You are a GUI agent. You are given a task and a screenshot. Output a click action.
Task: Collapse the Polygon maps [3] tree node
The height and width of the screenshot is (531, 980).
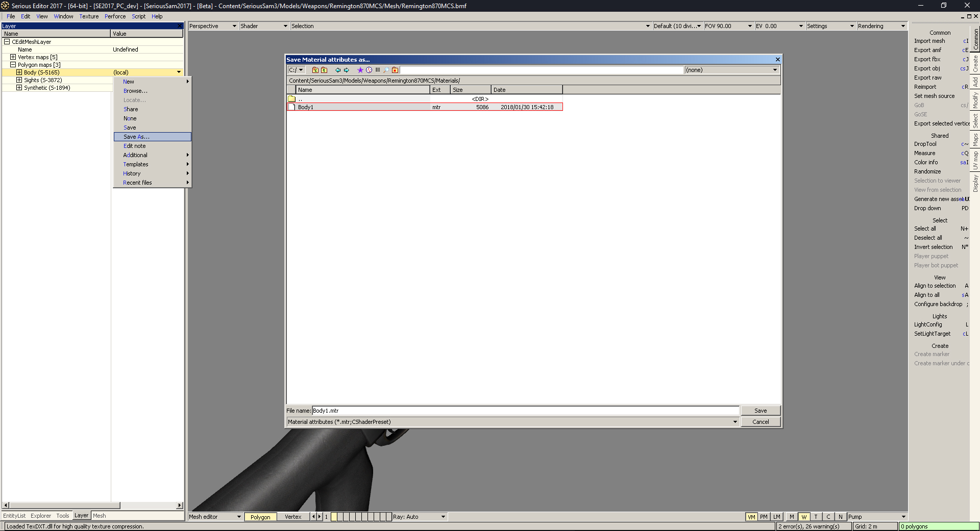13,65
